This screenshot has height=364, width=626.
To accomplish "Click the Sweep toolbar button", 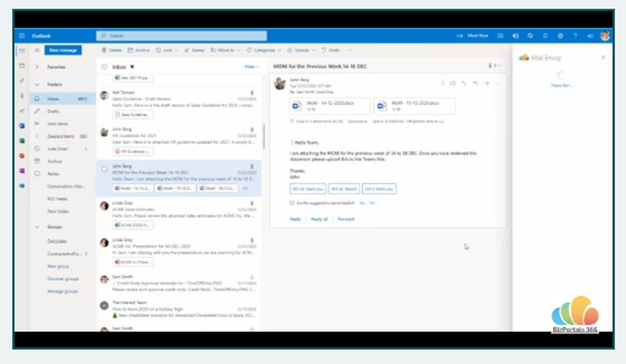I will (x=195, y=50).
